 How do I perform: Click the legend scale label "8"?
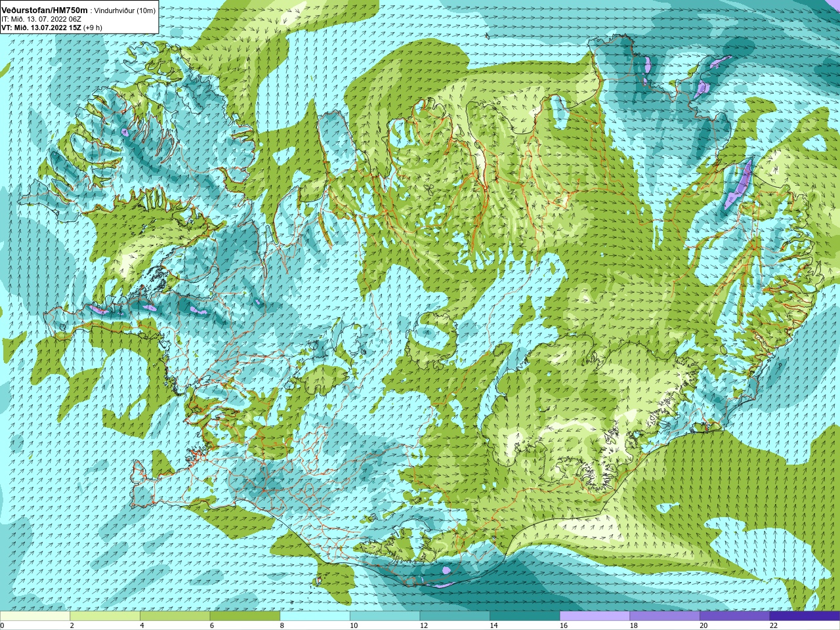pos(282,625)
